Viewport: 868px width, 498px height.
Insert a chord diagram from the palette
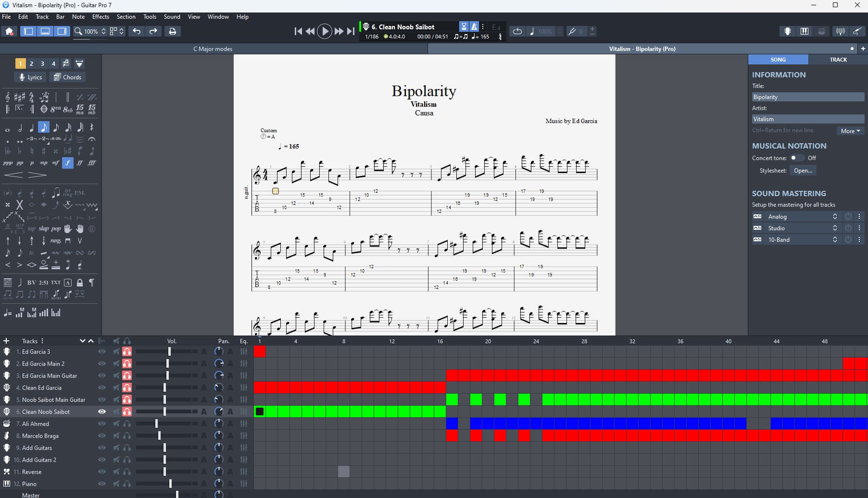point(8,283)
